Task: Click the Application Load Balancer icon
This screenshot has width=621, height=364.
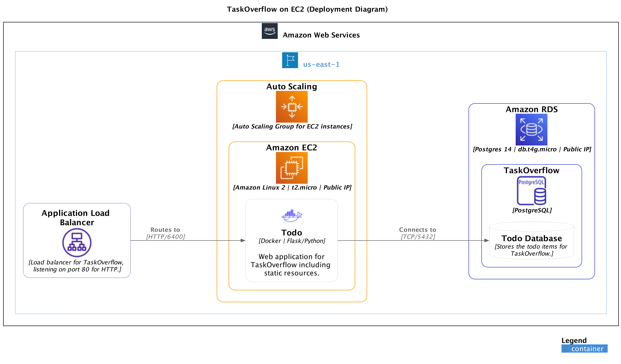Action: tap(77, 243)
